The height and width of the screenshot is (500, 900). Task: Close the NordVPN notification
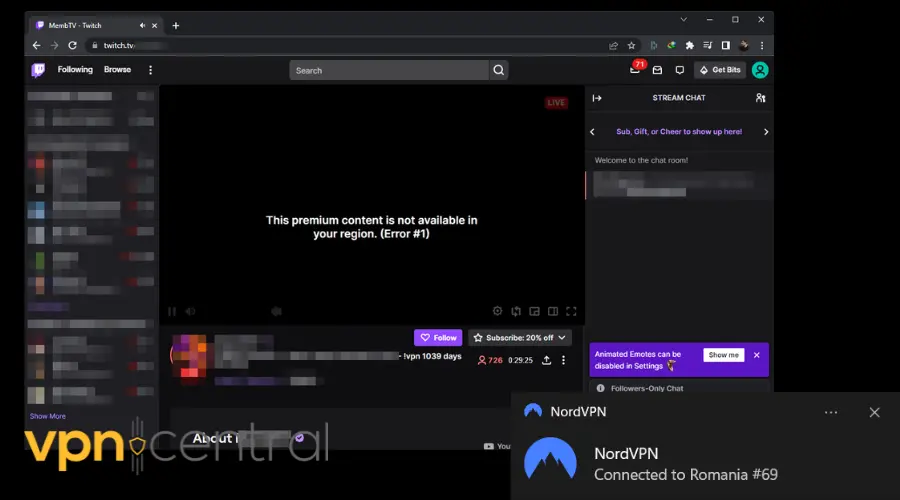pyautogui.click(x=874, y=412)
